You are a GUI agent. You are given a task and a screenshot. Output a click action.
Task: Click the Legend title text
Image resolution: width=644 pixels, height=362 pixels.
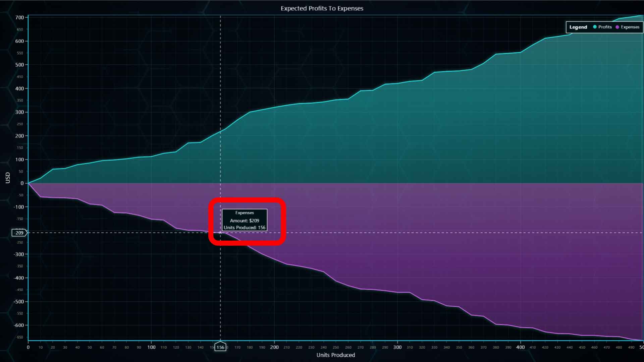pyautogui.click(x=578, y=27)
